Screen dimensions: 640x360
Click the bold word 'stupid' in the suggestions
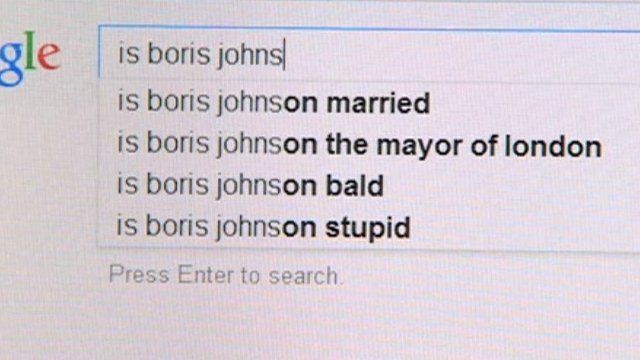click(x=367, y=229)
